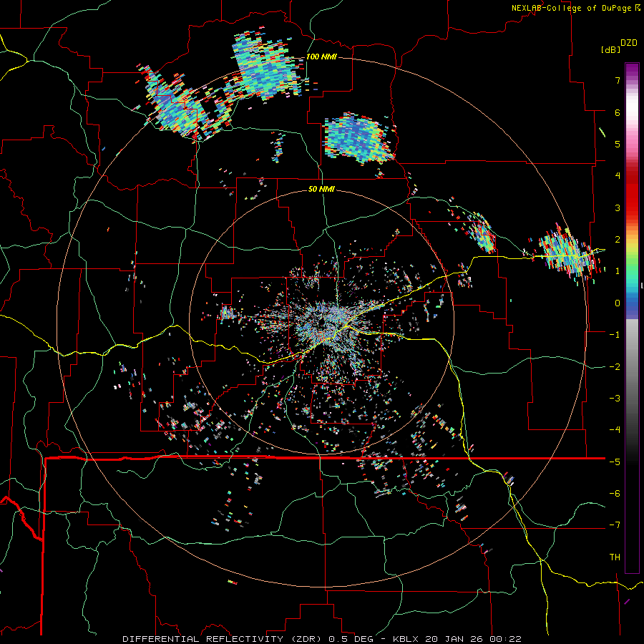The image size is (644, 644).
Task: Click the -3 dB tick on color scale
Action: click(x=615, y=399)
